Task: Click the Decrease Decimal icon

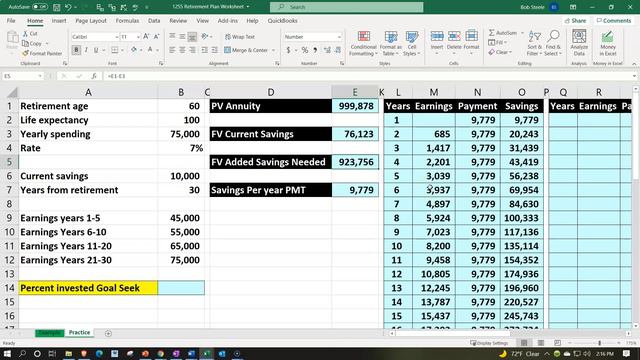Action: coord(338,50)
